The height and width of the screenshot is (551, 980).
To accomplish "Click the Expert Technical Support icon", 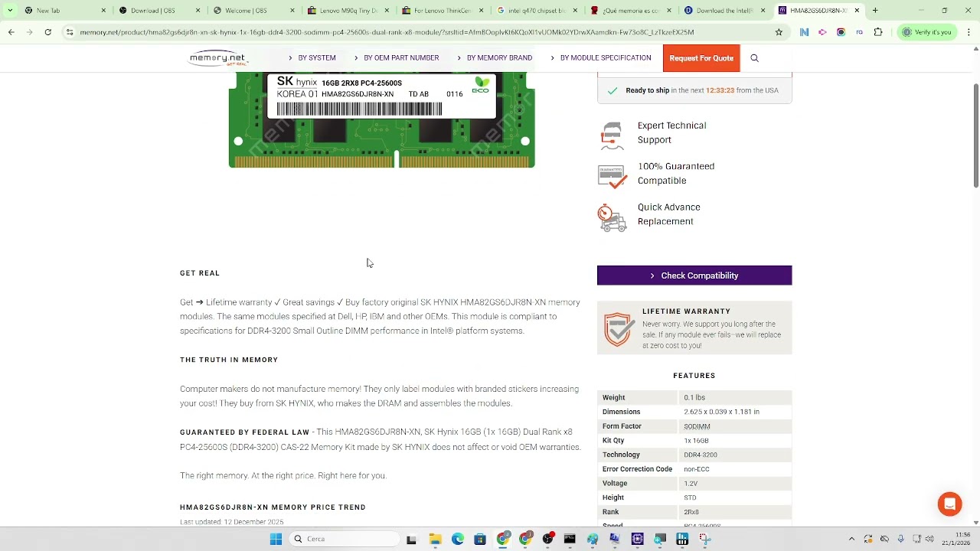I will [x=612, y=135].
